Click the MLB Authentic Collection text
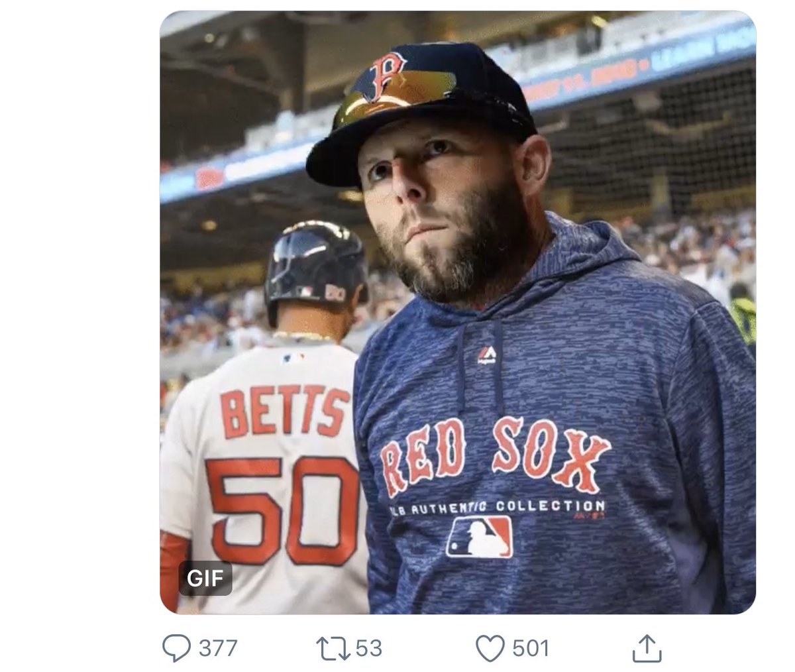795x672 pixels. (497, 509)
